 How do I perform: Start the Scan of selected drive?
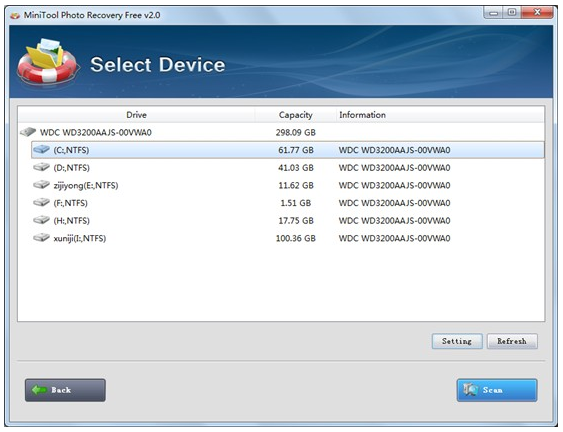tap(497, 390)
